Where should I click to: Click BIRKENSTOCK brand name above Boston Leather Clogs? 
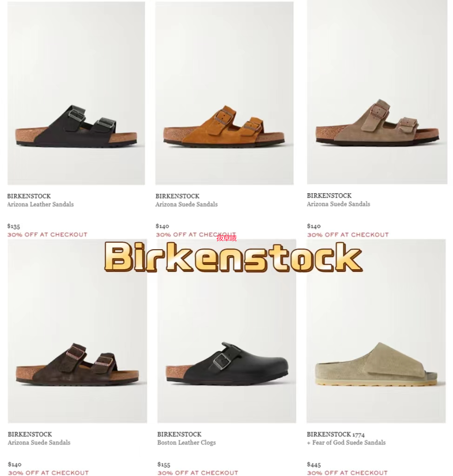click(179, 435)
